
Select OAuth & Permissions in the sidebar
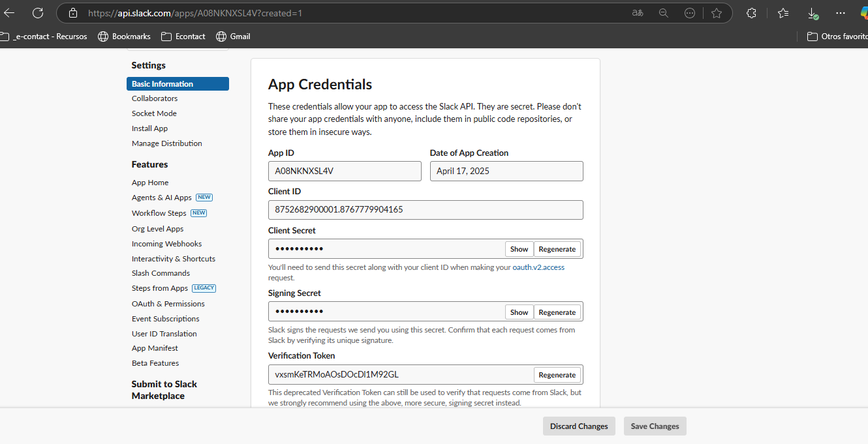[168, 303]
